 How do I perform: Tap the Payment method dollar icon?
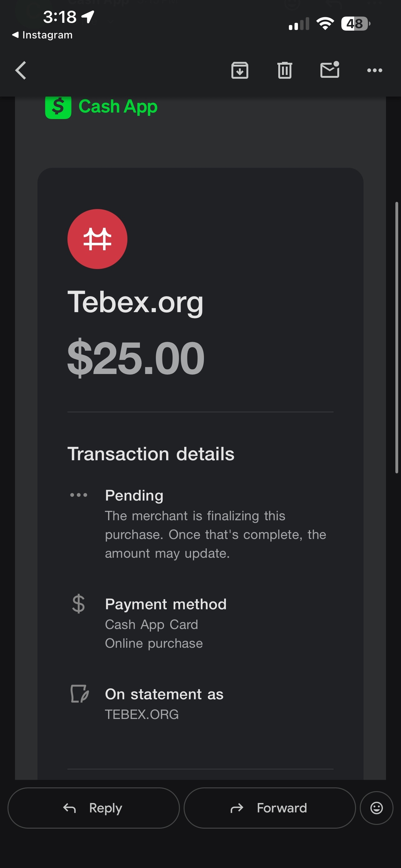tap(78, 603)
